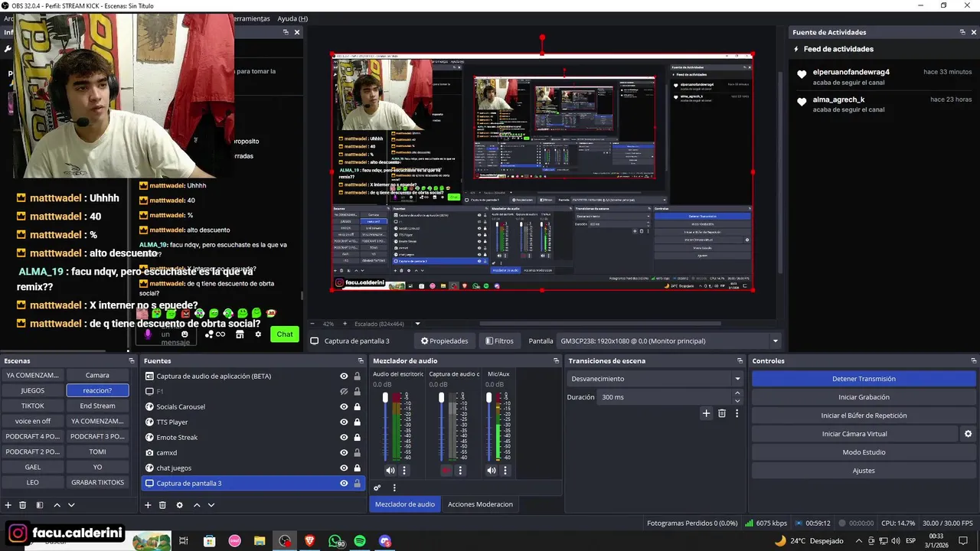Hide the Socials Carousel source
The image size is (980, 551).
(x=344, y=406)
